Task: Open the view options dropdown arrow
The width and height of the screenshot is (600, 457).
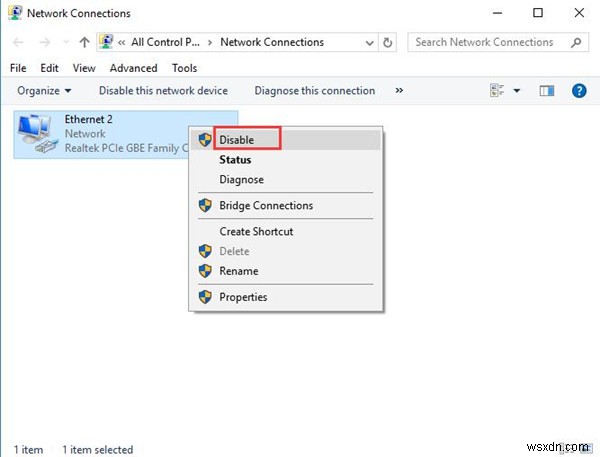Action: pyautogui.click(x=517, y=91)
